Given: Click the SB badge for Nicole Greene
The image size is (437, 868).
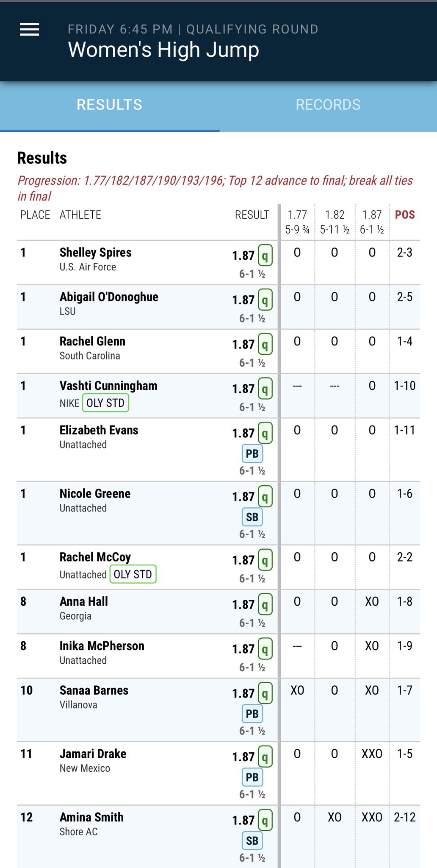Looking at the screenshot, I should [252, 517].
